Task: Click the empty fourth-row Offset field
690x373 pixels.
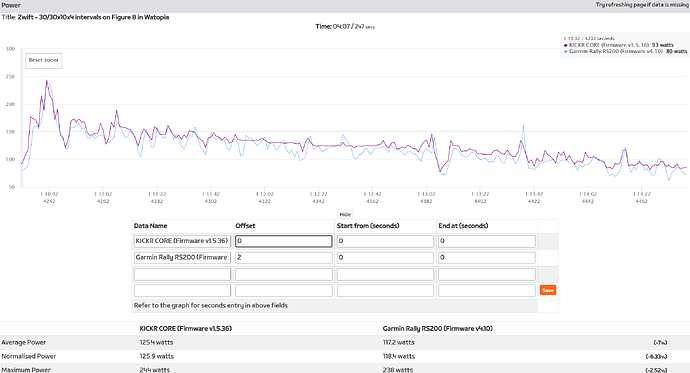Action: point(284,290)
